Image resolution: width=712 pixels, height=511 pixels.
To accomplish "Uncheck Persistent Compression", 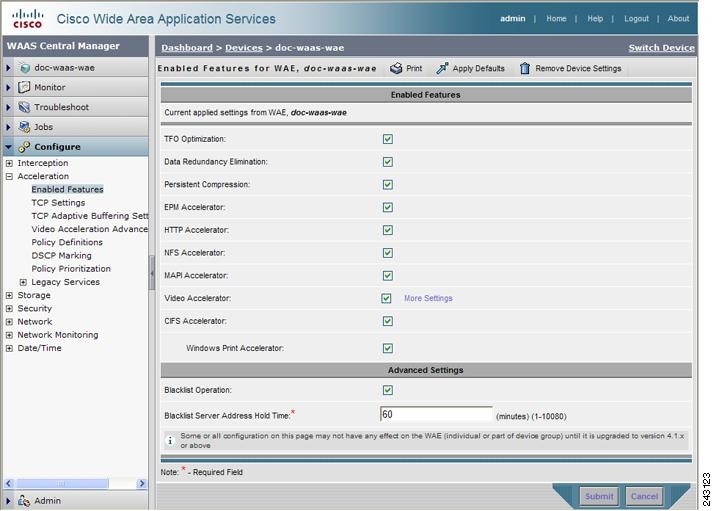I will coord(388,184).
